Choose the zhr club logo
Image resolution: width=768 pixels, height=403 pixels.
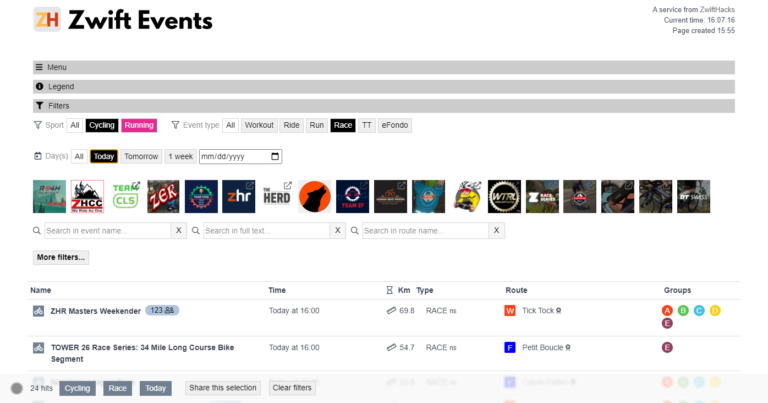tap(239, 196)
